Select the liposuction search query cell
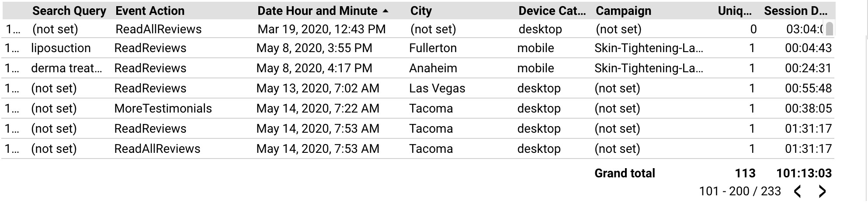 coord(61,48)
